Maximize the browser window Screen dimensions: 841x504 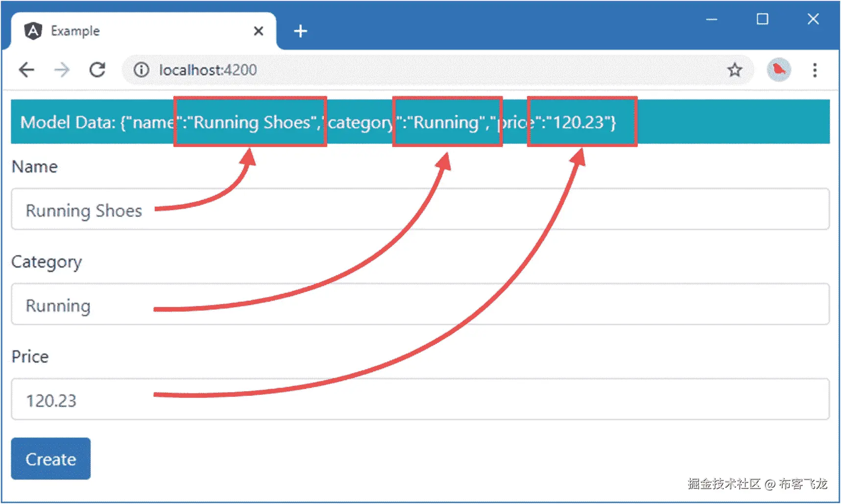762,20
